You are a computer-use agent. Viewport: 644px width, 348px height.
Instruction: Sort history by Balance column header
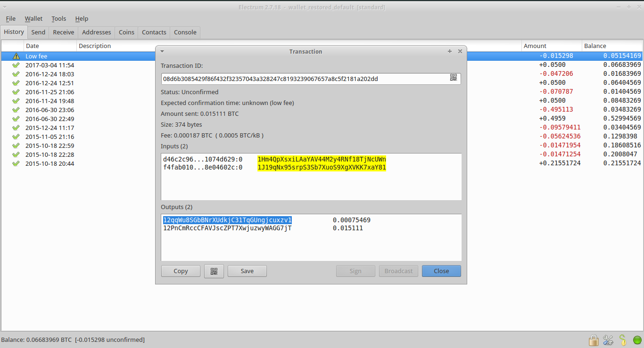[612, 46]
